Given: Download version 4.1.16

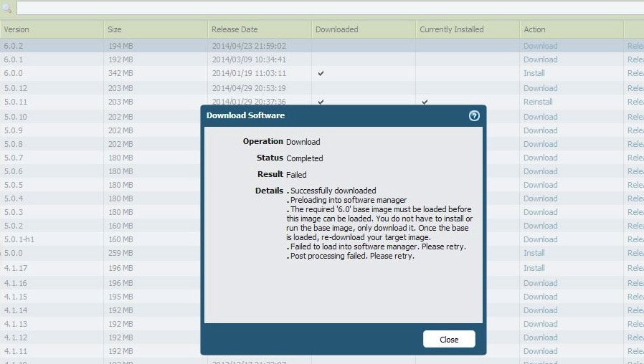Looking at the screenshot, I should [x=541, y=283].
